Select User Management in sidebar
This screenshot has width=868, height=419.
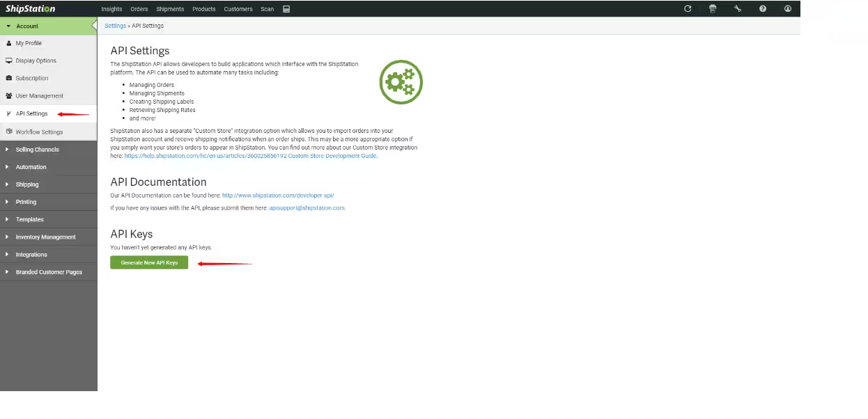click(x=40, y=95)
